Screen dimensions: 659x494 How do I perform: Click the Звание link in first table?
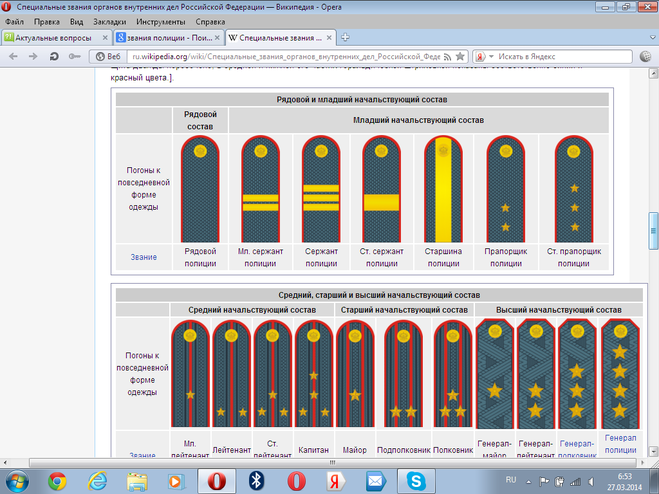[x=143, y=257]
